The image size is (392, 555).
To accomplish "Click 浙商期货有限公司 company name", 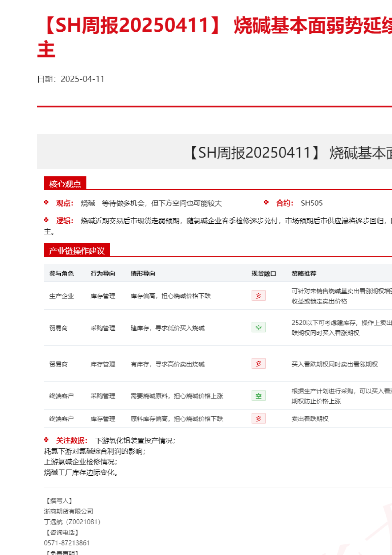I will click(69, 511).
